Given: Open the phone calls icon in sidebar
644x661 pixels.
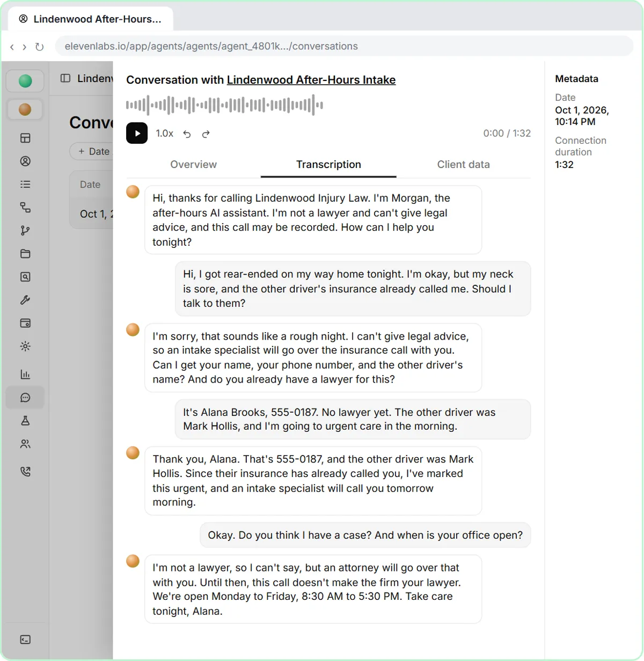Looking at the screenshot, I should point(25,472).
